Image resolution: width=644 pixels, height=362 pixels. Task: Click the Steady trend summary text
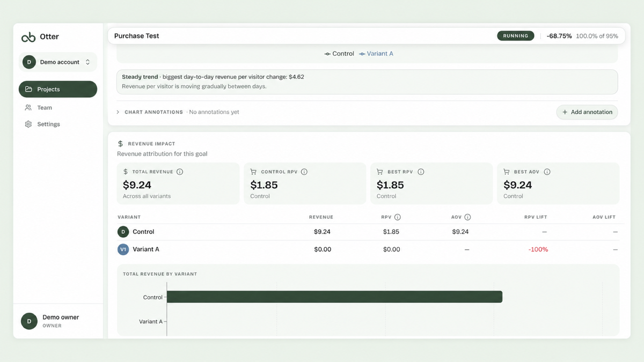[x=213, y=77]
